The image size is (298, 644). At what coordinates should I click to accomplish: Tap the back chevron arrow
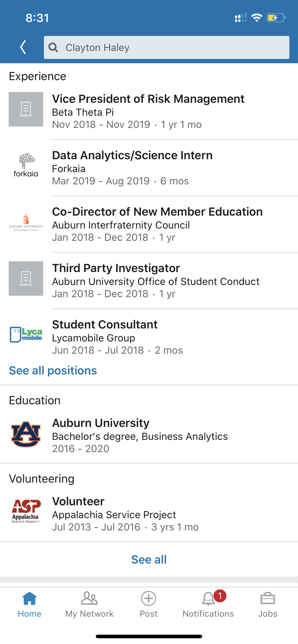coord(23,47)
